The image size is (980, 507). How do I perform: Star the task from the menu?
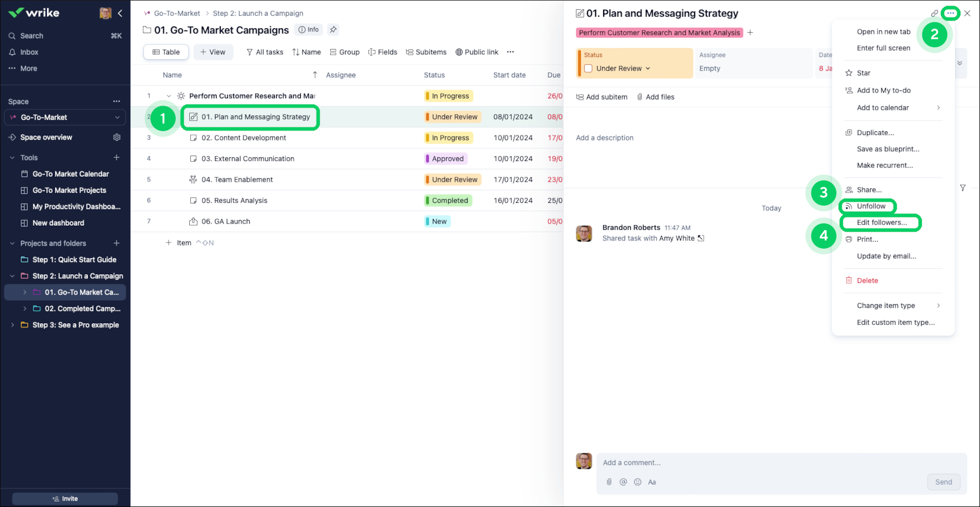(863, 73)
